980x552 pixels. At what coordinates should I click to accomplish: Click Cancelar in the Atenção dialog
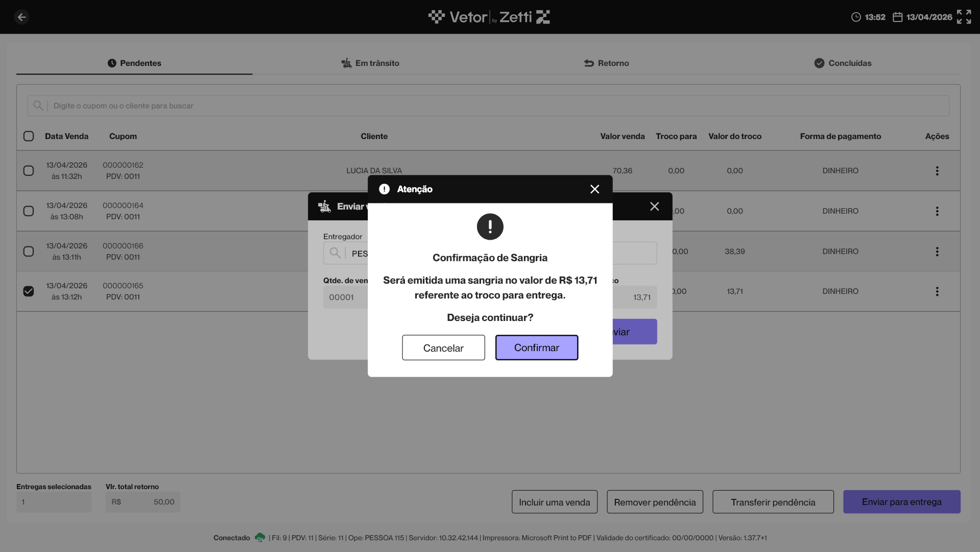(443, 348)
